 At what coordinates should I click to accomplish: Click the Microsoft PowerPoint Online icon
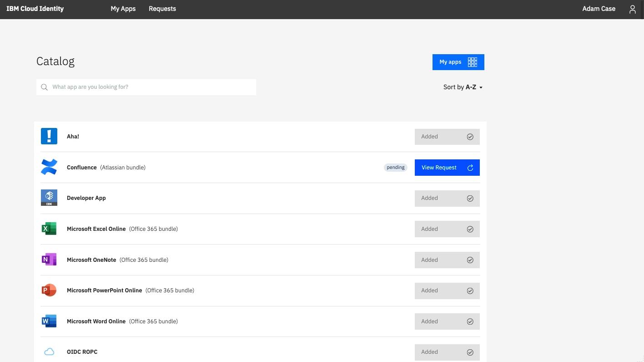tap(49, 290)
